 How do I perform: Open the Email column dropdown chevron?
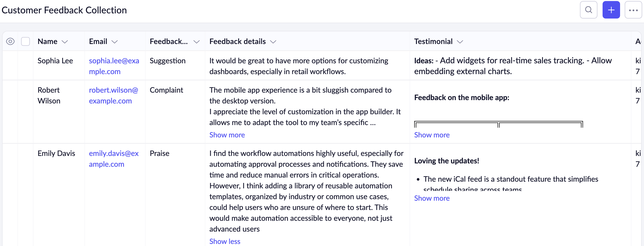(x=114, y=42)
